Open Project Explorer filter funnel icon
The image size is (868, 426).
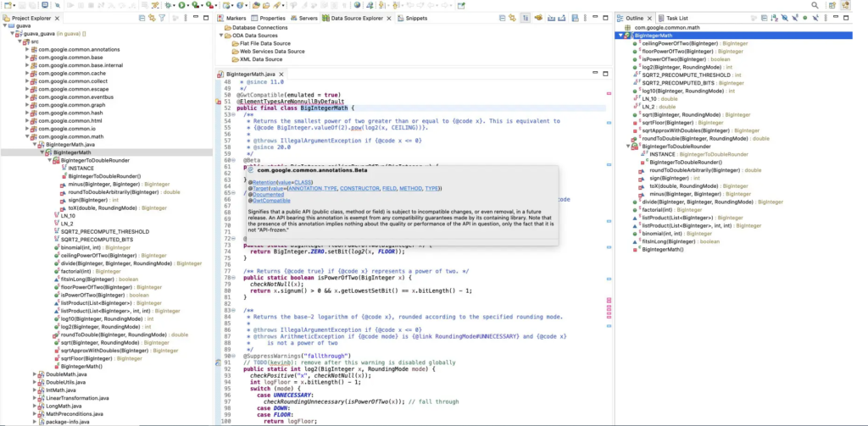click(x=162, y=18)
